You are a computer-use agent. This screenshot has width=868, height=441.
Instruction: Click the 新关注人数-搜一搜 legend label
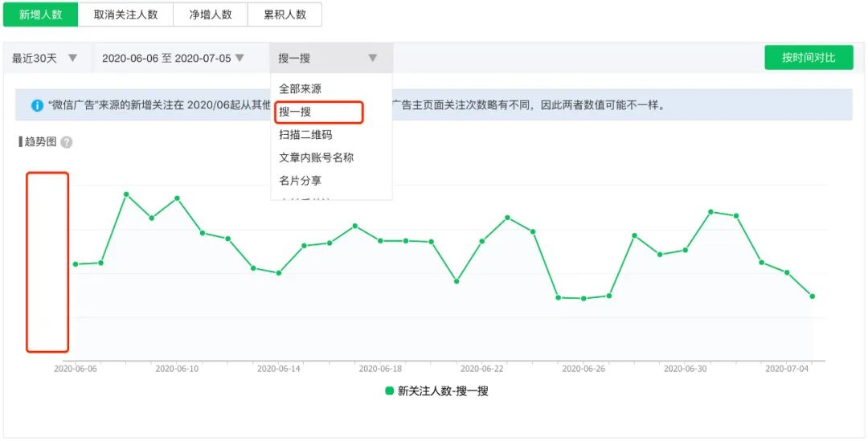click(443, 391)
